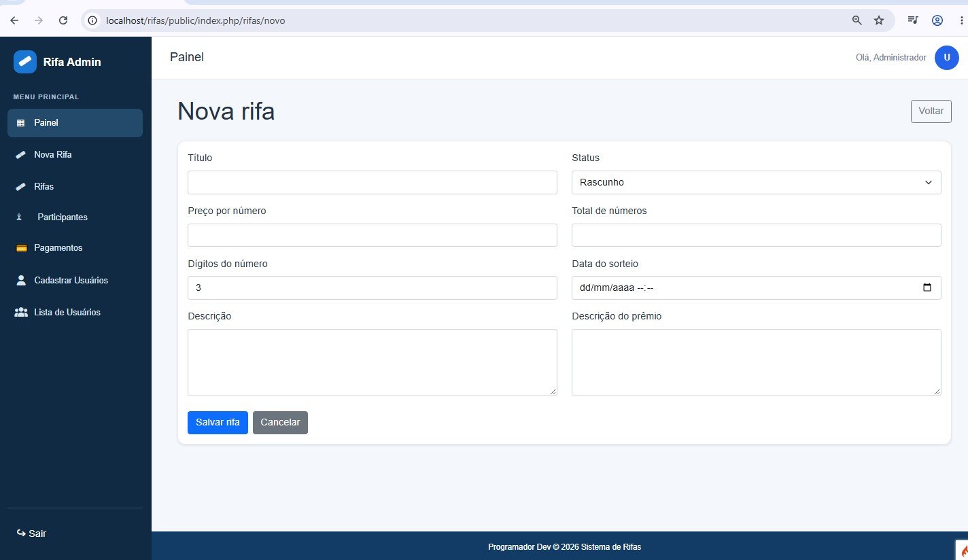
Task: Click the blue user avatar circle
Action: 946,58
